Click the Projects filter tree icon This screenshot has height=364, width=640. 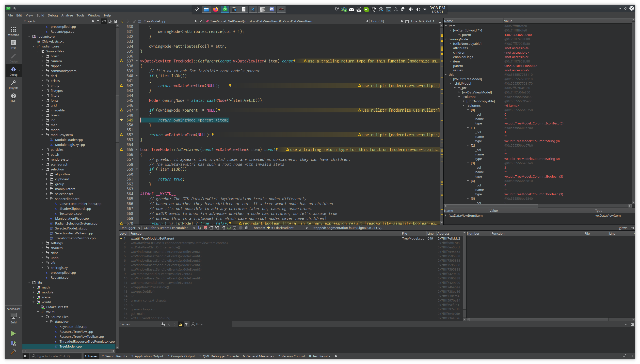[x=98, y=21]
